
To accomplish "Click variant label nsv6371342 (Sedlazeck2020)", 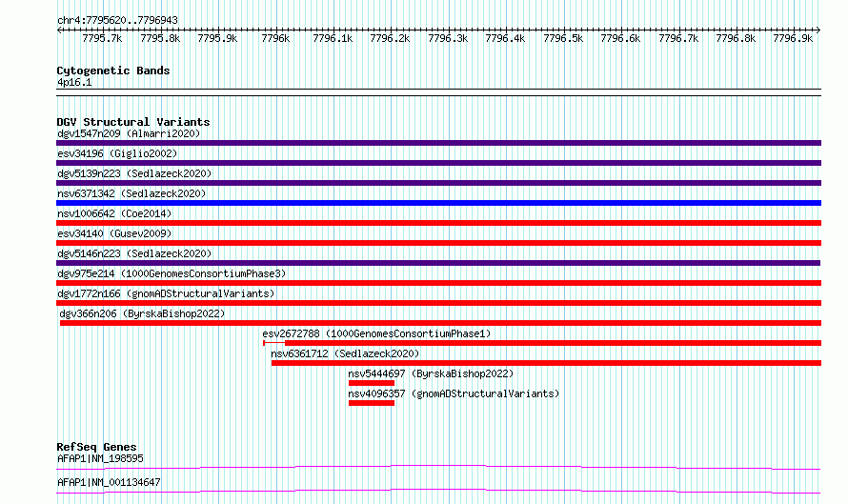I will [131, 193].
